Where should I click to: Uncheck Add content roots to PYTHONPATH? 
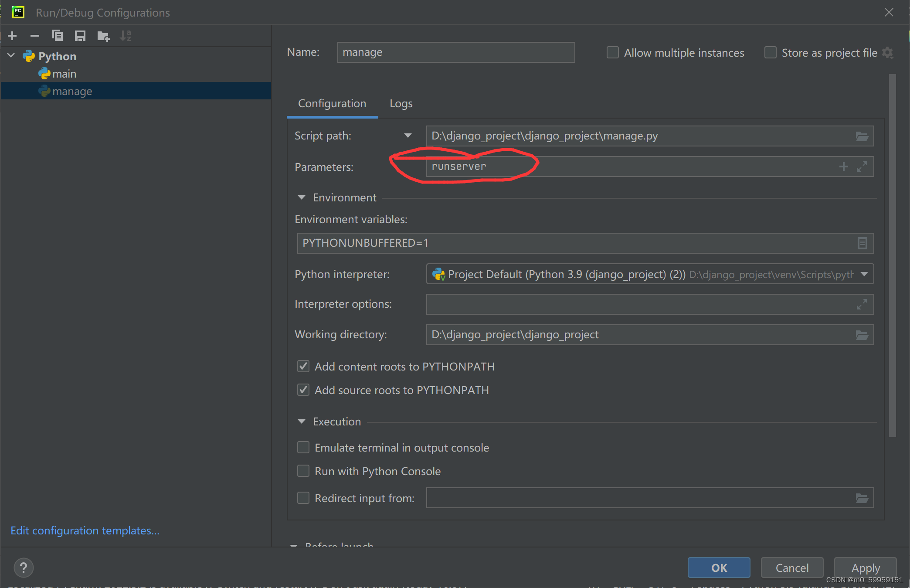tap(303, 367)
